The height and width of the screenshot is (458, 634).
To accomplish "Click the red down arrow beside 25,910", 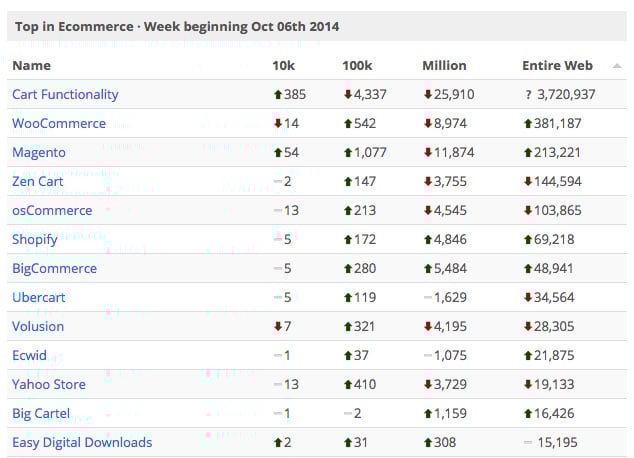I will [428, 95].
